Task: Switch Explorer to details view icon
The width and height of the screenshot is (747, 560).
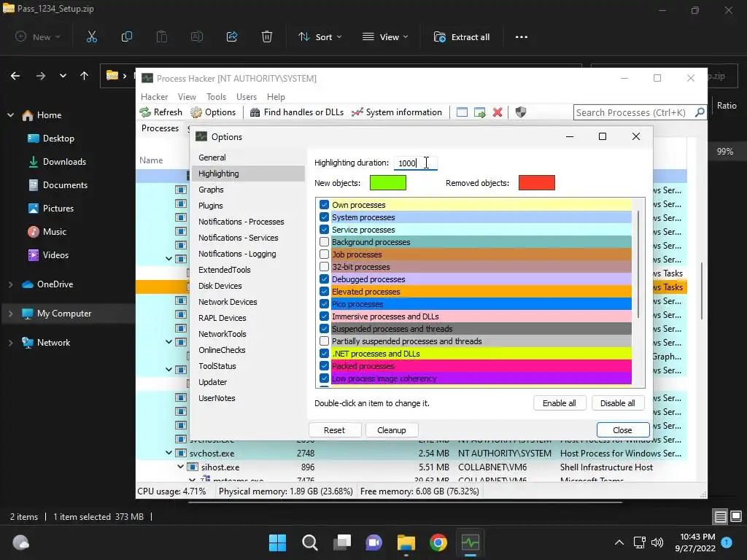Action: coord(720,516)
